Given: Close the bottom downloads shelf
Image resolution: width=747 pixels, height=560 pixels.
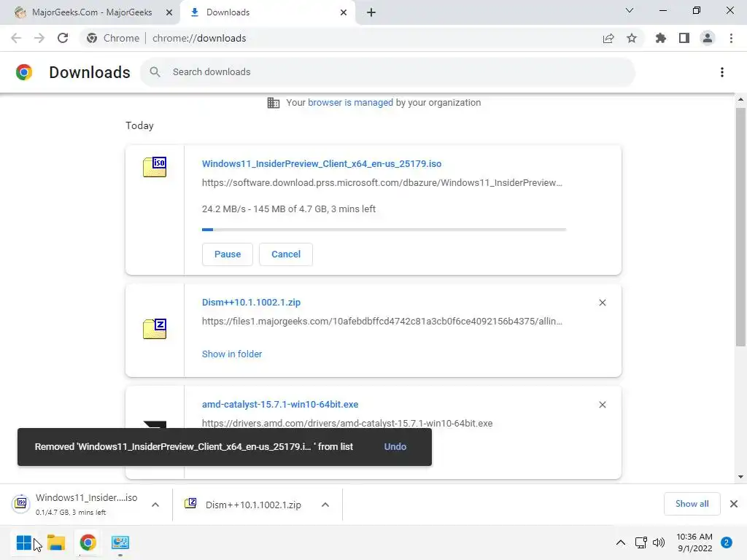Looking at the screenshot, I should point(734,504).
